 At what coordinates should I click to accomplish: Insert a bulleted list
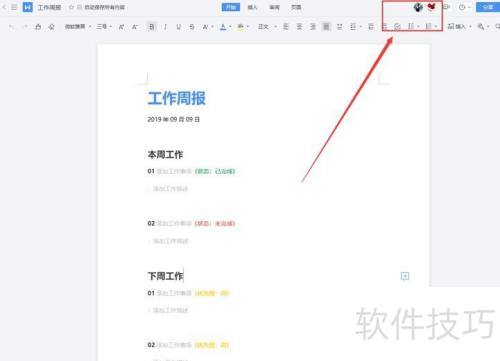tap(411, 27)
